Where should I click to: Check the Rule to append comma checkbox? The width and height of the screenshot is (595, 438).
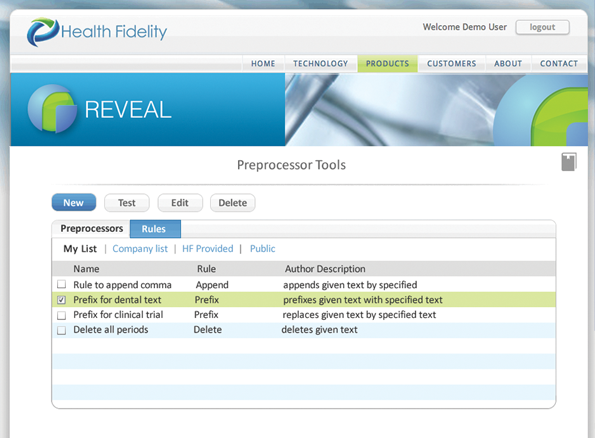[x=61, y=284]
